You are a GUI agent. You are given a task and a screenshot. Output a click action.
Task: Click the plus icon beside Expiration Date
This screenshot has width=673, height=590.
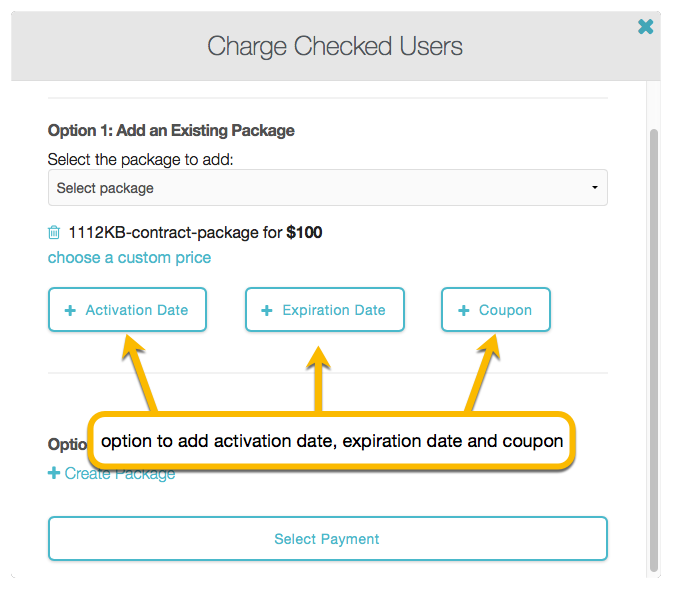coord(267,311)
